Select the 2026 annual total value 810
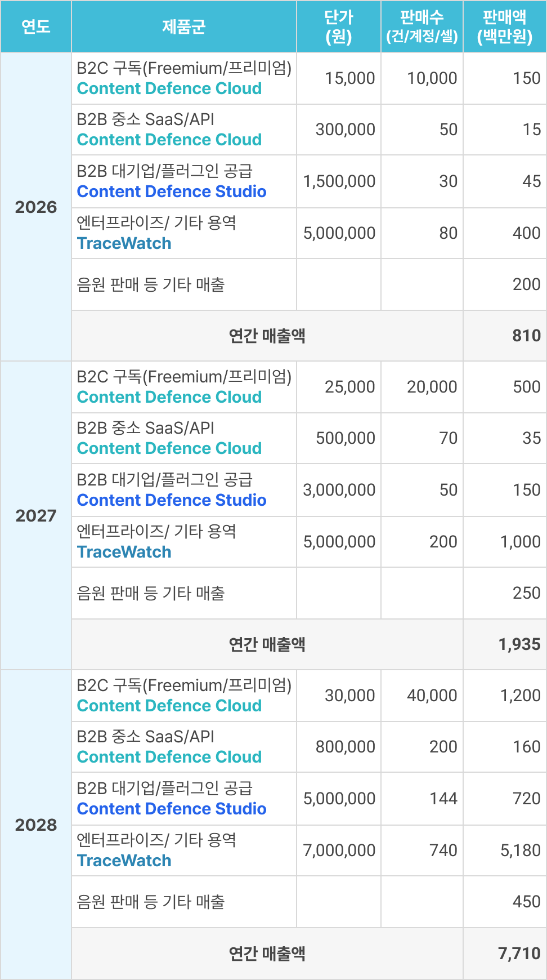 [526, 336]
